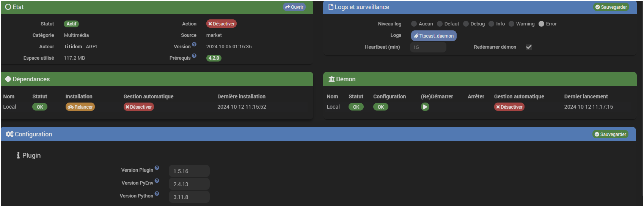644x207 pixels.
Task: Select the Debug log level
Action: (x=466, y=24)
